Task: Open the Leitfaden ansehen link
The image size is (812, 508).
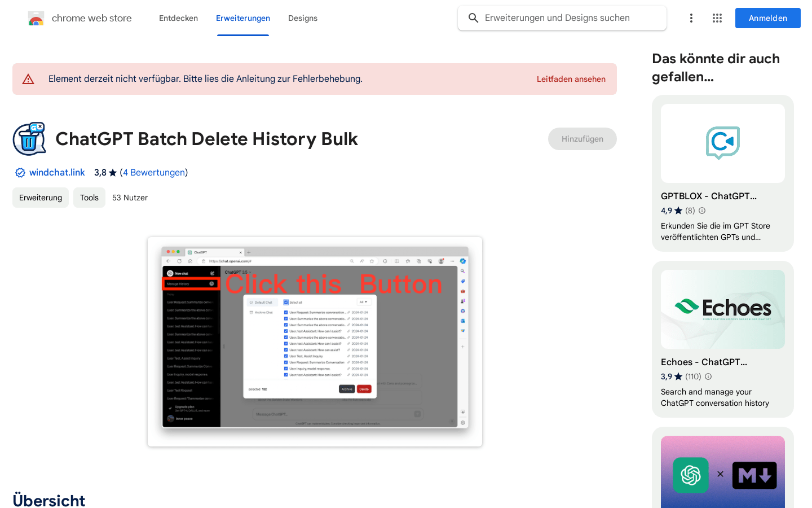Action: (571, 79)
